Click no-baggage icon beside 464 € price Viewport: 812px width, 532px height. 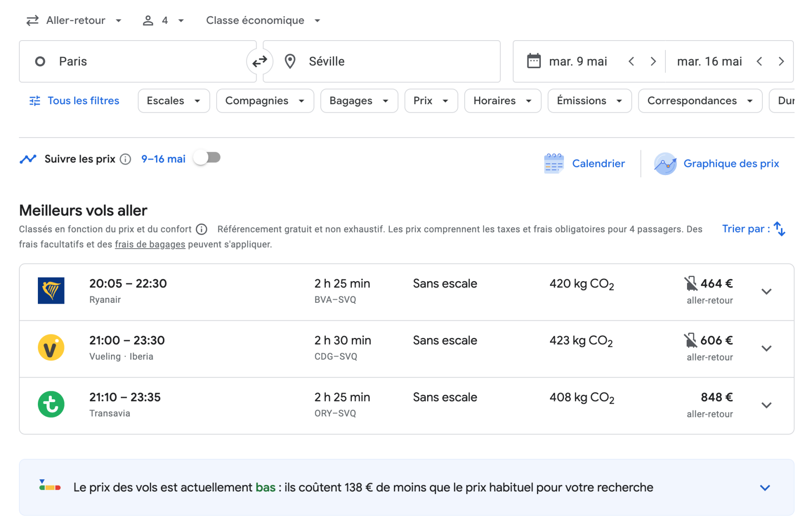pyautogui.click(x=690, y=284)
